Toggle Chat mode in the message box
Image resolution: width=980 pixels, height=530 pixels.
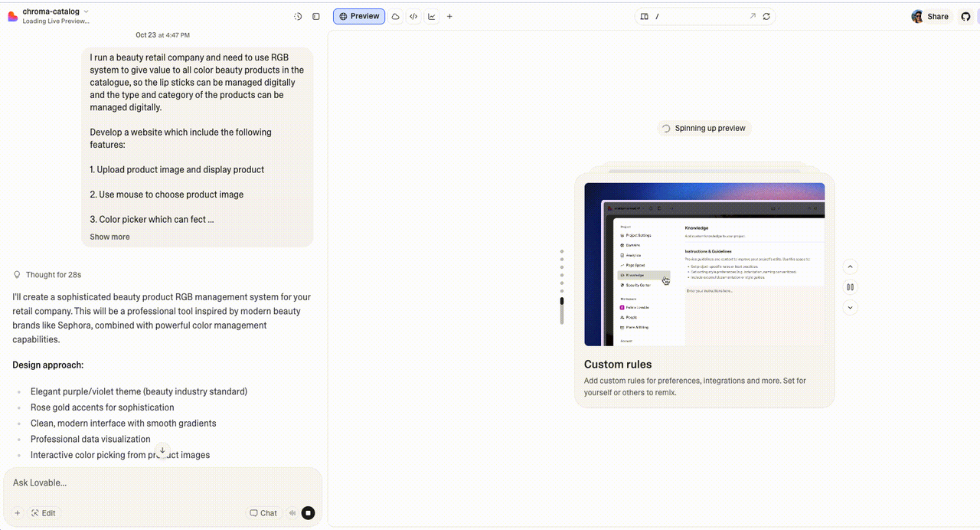pyautogui.click(x=263, y=513)
